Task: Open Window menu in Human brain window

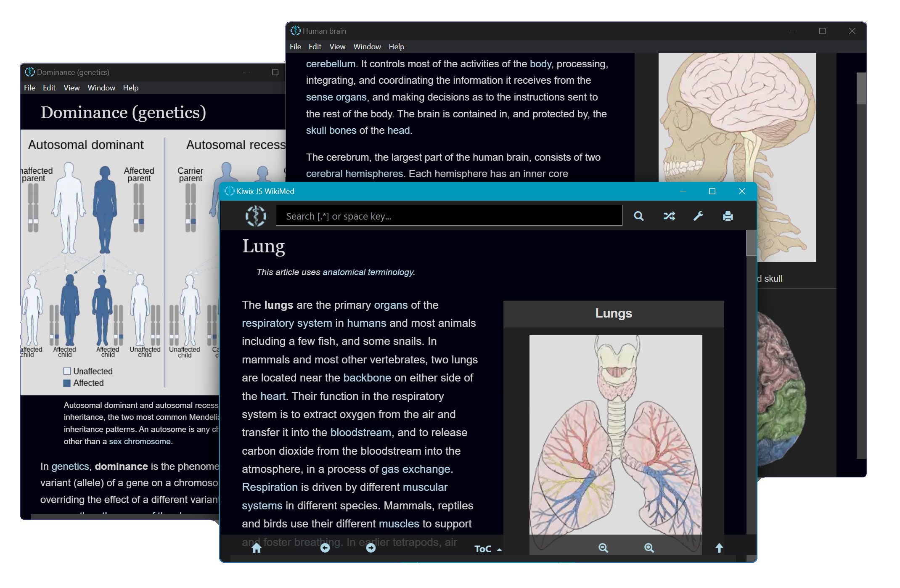Action: click(x=367, y=47)
